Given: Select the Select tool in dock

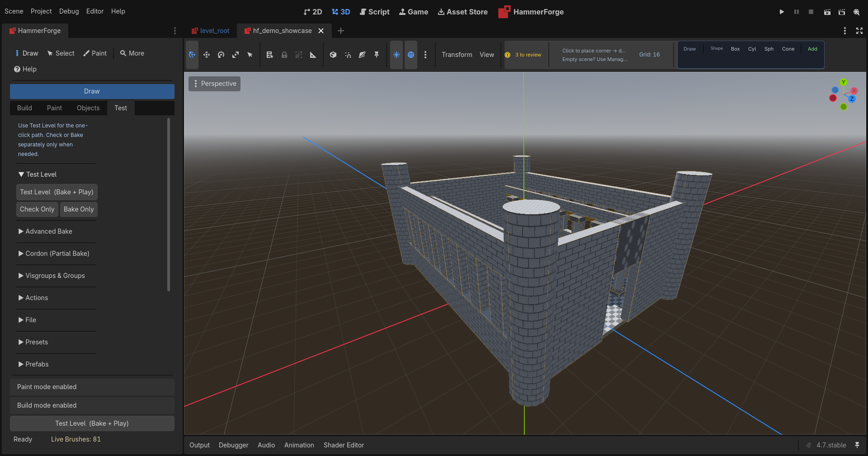Looking at the screenshot, I should tap(61, 53).
